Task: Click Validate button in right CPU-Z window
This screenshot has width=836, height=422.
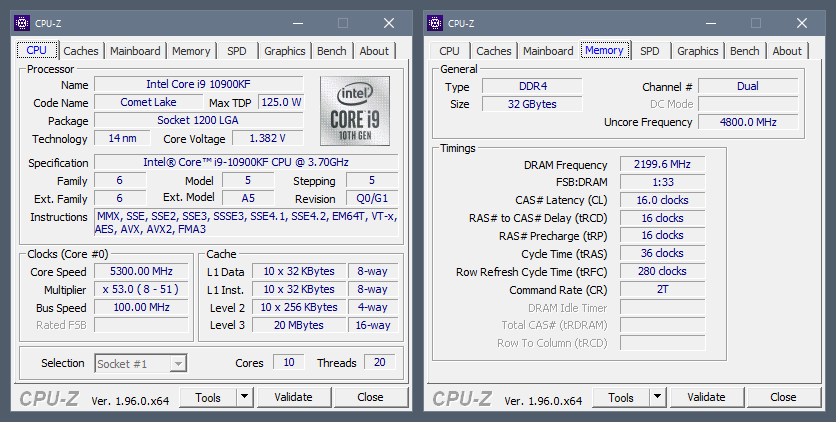Action: pos(706,397)
